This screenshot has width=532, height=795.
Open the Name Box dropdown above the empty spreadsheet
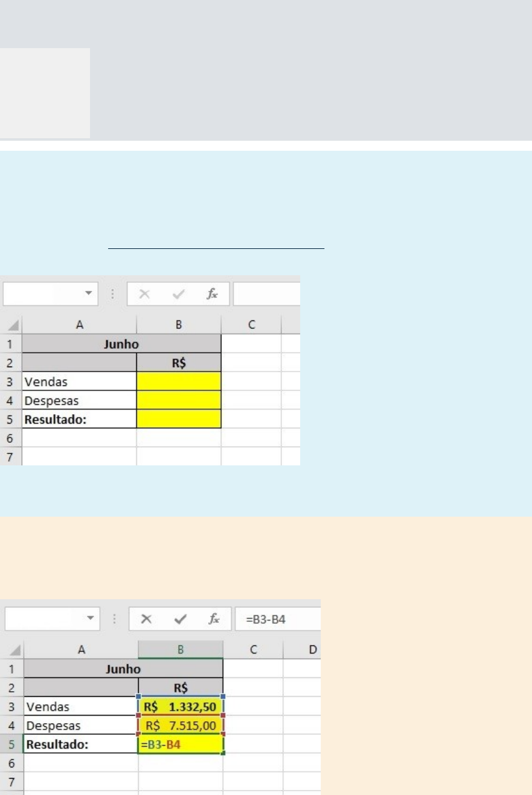[x=89, y=293]
